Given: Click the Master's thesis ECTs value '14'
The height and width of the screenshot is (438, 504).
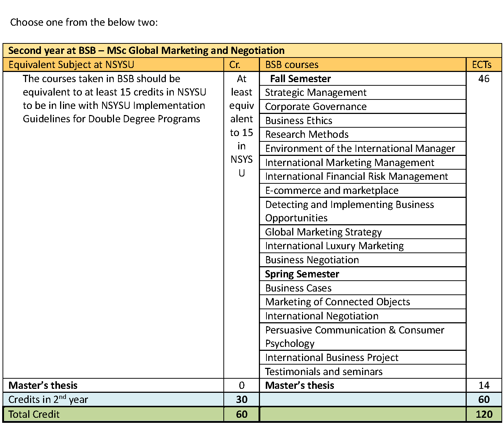Looking at the screenshot, I should pos(484,386).
